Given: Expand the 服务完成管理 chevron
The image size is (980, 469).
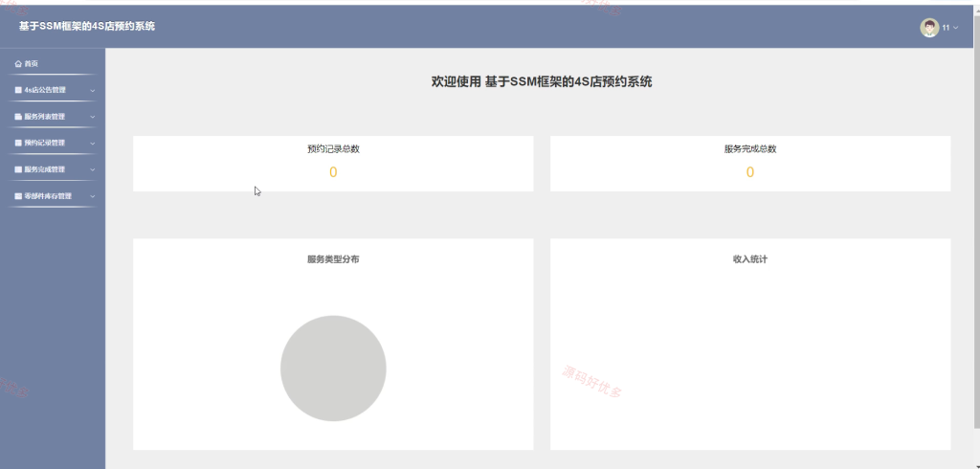Looking at the screenshot, I should pyautogui.click(x=93, y=169).
